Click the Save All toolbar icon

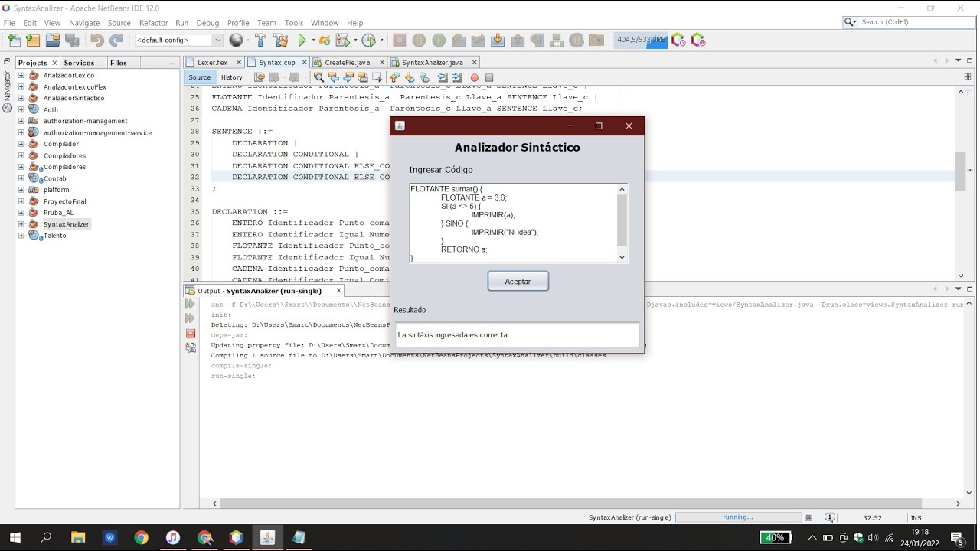pos(72,41)
